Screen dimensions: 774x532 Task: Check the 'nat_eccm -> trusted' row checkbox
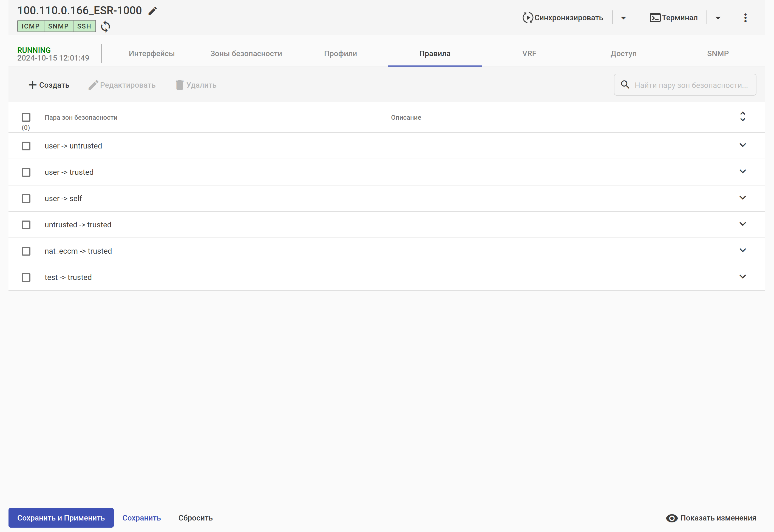pos(26,251)
